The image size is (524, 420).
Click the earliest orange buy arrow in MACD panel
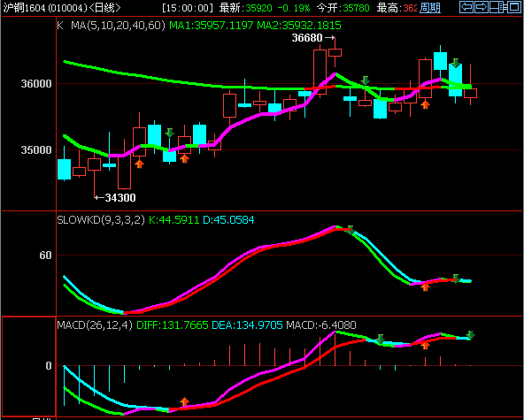point(184,401)
